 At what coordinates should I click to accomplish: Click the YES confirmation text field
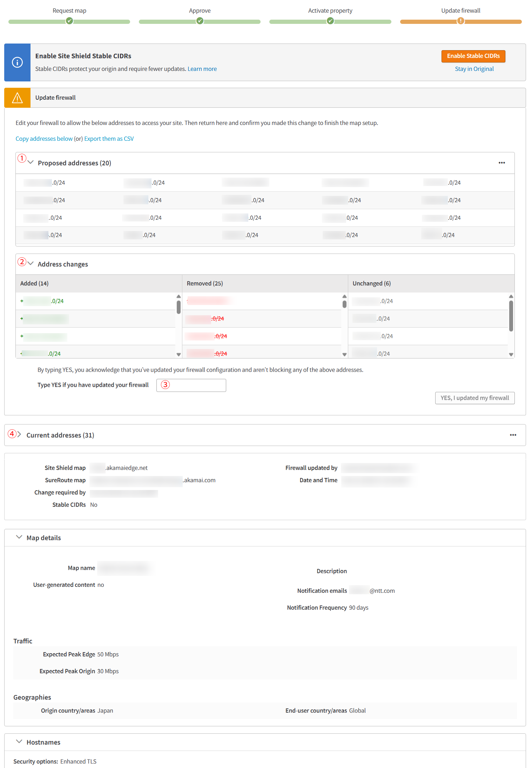pyautogui.click(x=191, y=385)
